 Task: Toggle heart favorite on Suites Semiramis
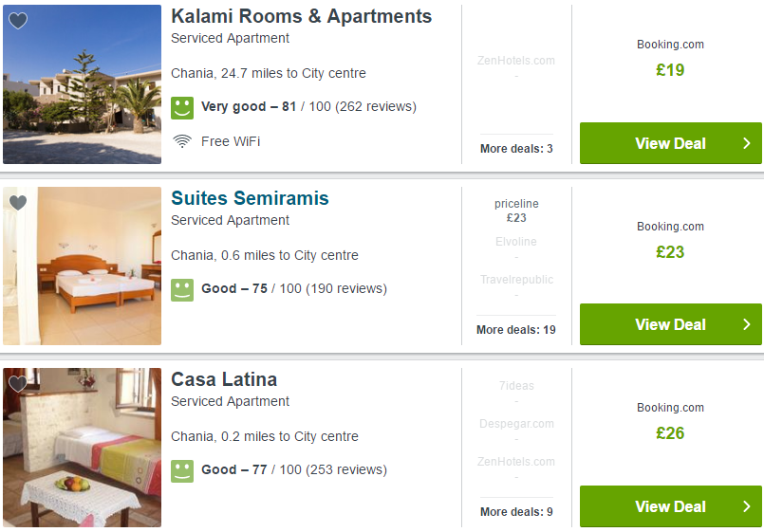pos(18,203)
